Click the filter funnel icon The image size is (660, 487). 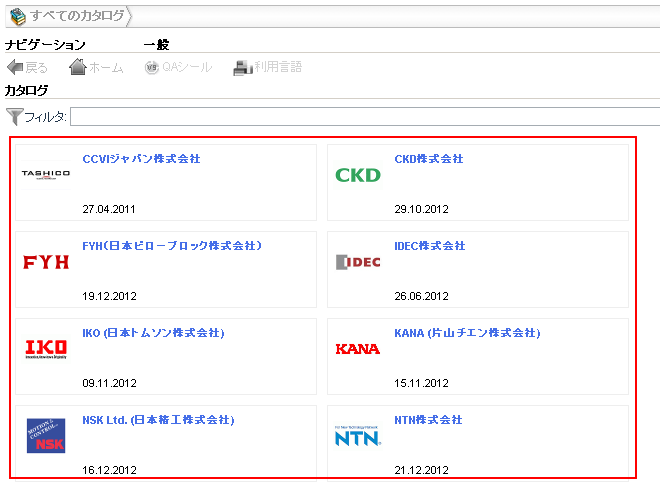(x=14, y=117)
